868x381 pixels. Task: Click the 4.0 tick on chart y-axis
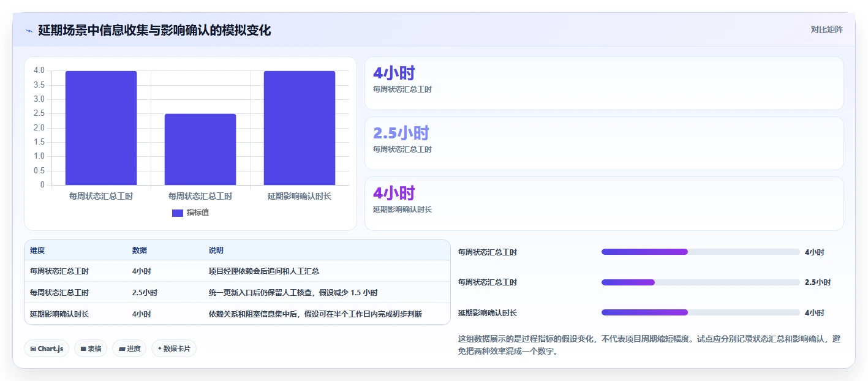point(39,70)
